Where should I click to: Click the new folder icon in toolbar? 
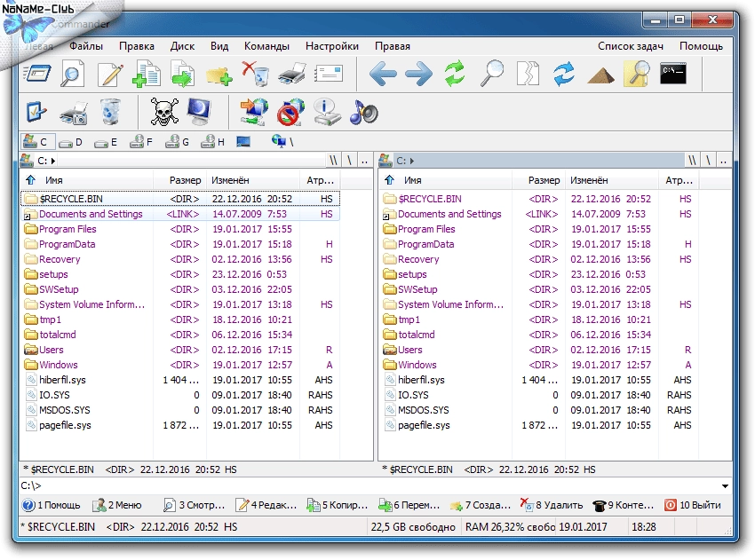219,75
